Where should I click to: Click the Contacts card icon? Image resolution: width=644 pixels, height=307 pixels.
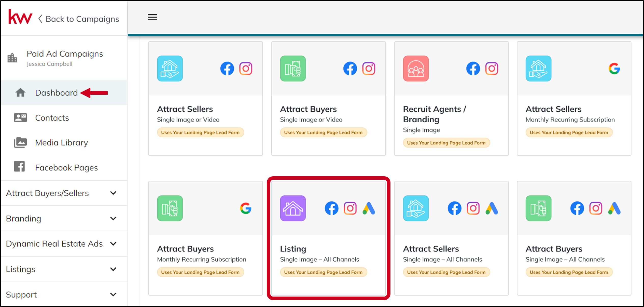[20, 117]
